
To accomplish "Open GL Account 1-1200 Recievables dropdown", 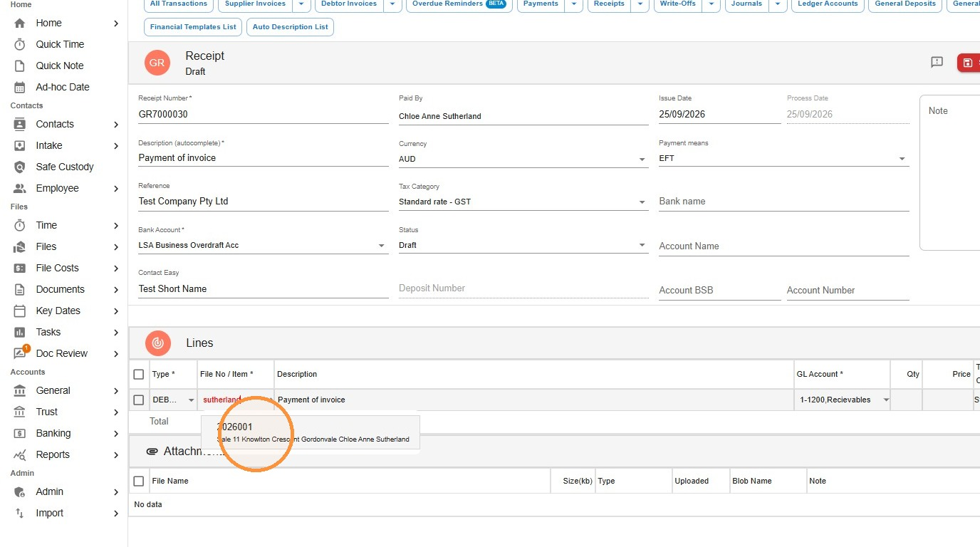I will (844, 400).
